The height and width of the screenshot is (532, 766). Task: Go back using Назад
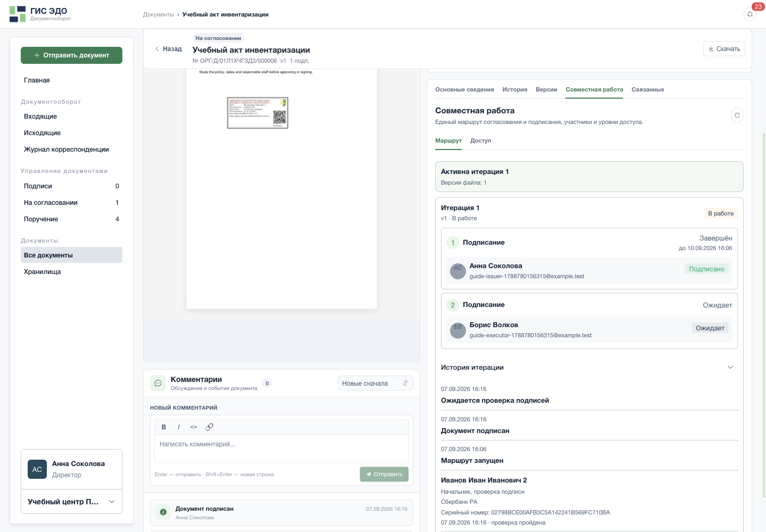(168, 48)
